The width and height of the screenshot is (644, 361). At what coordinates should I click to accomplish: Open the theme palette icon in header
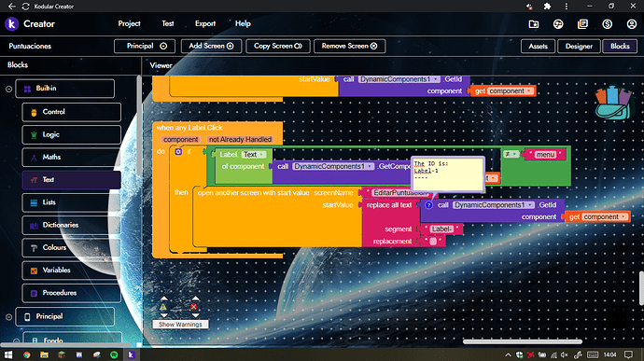[x=558, y=24]
